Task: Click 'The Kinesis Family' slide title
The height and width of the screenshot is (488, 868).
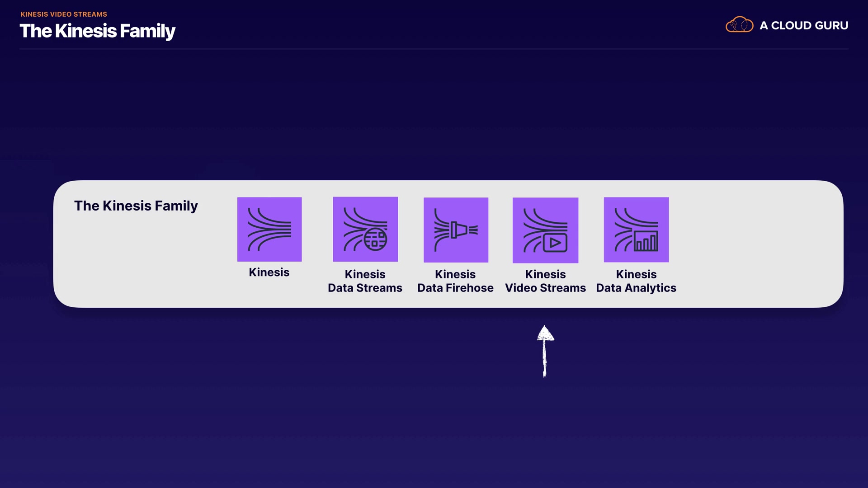Action: click(x=97, y=31)
